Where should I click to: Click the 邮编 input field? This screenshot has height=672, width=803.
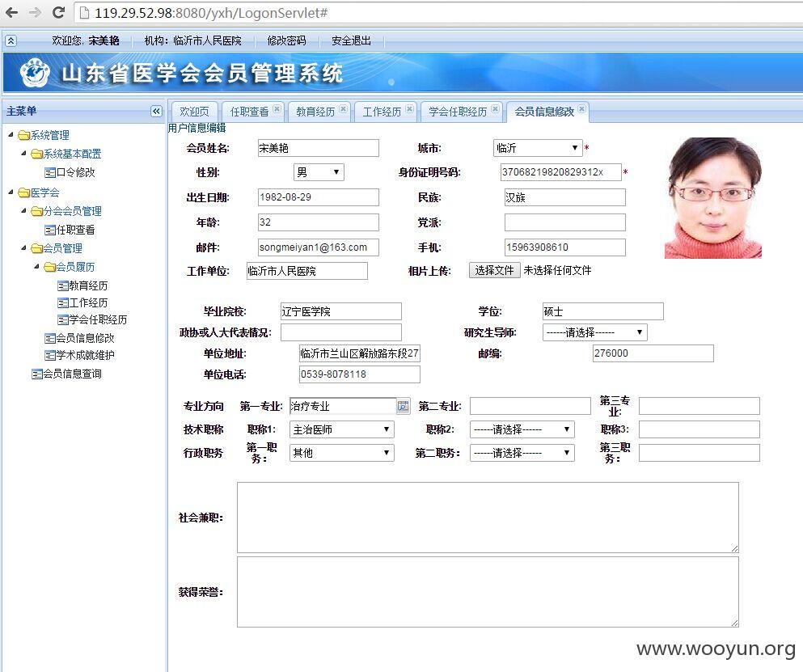click(653, 353)
